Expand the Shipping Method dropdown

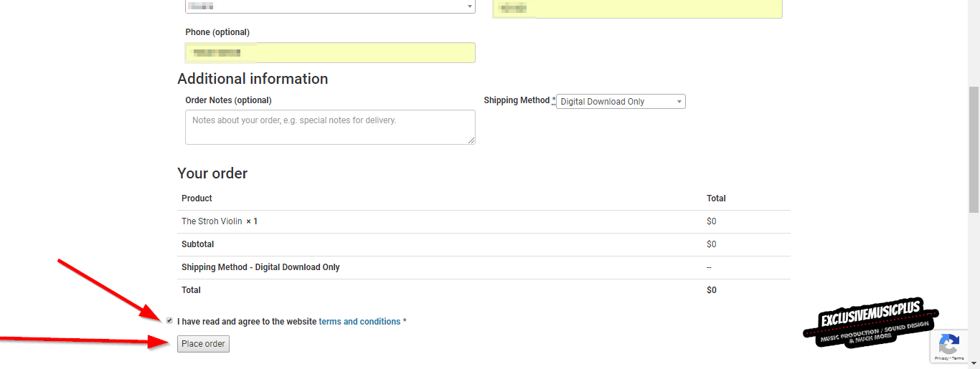click(621, 102)
